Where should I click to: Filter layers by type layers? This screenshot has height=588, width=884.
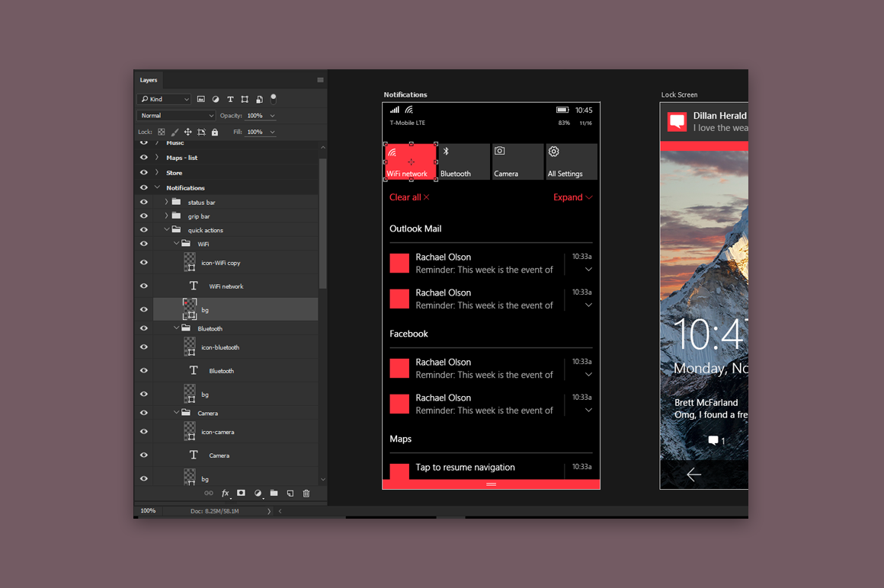230,99
